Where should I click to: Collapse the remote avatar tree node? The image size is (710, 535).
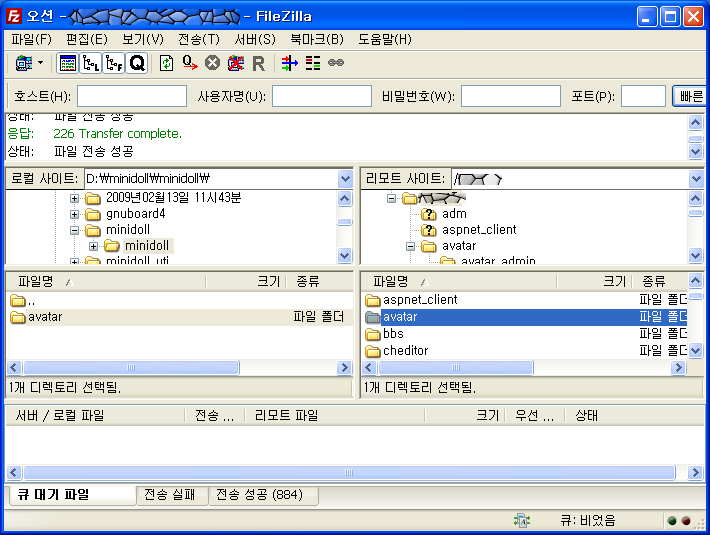[x=410, y=246]
